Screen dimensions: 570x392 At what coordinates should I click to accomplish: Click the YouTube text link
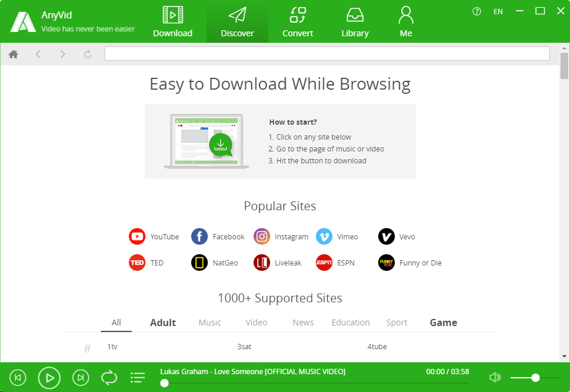(164, 237)
